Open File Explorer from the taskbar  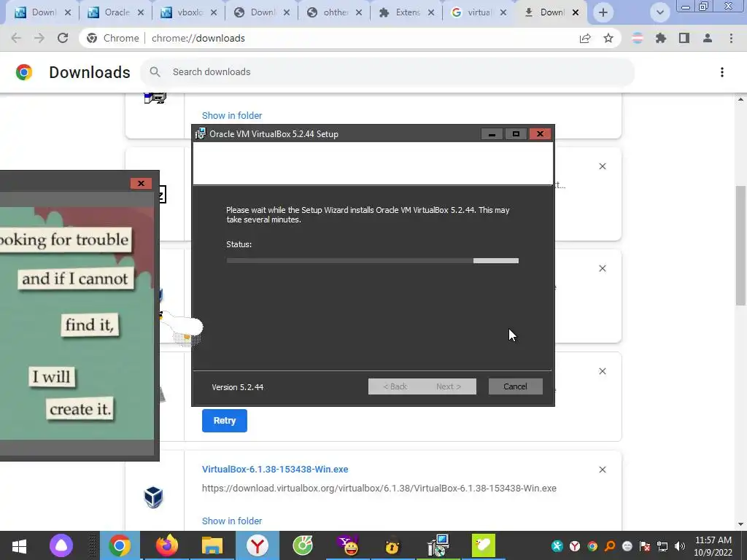coord(212,545)
